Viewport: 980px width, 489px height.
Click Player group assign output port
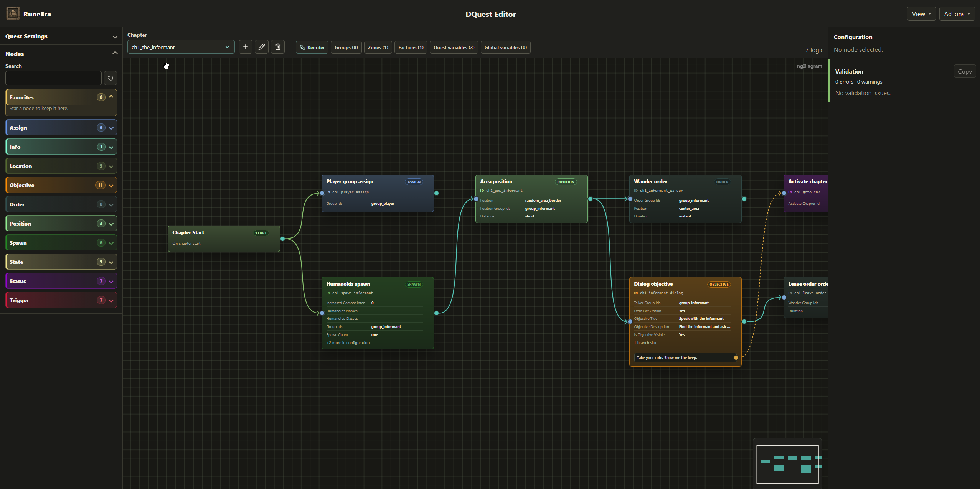(437, 193)
